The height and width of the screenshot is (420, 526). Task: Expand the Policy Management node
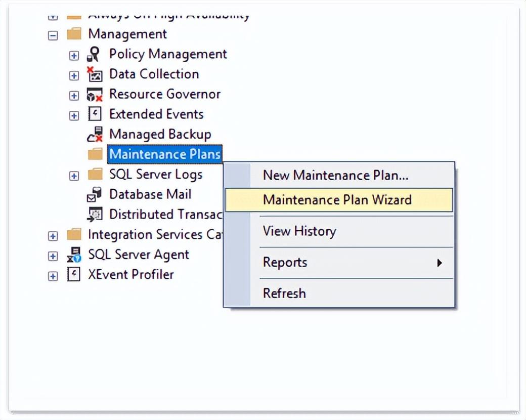(74, 55)
